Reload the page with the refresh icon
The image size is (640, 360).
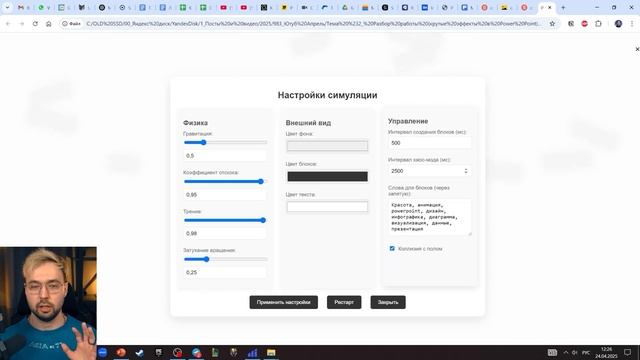pos(35,24)
